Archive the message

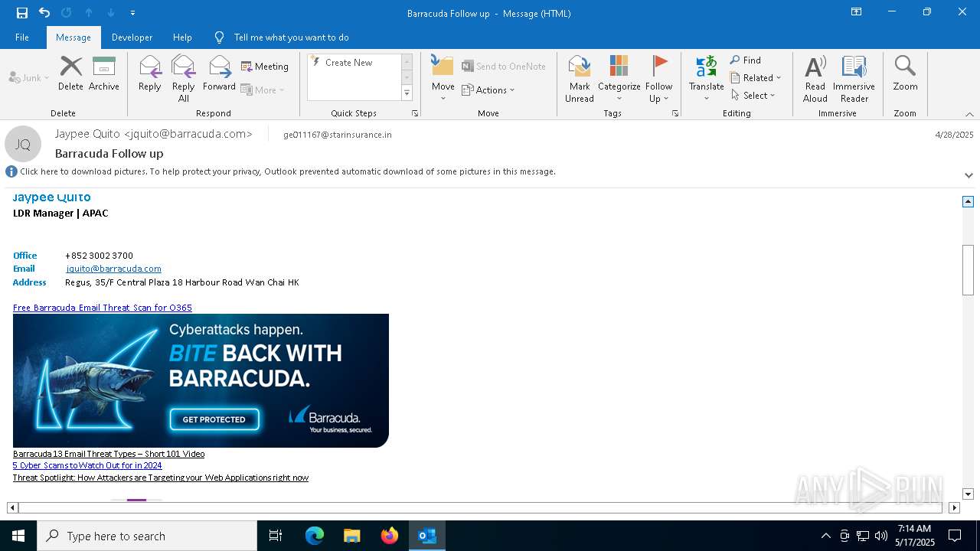point(104,73)
